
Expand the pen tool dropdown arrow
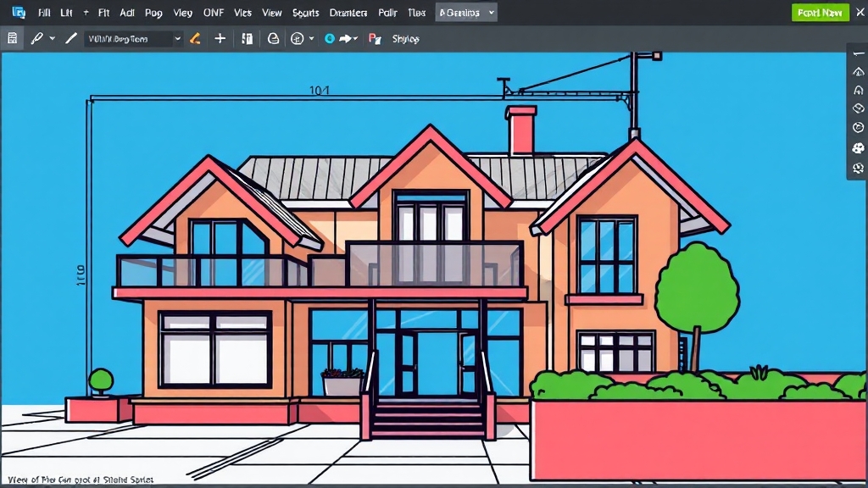pos(52,39)
